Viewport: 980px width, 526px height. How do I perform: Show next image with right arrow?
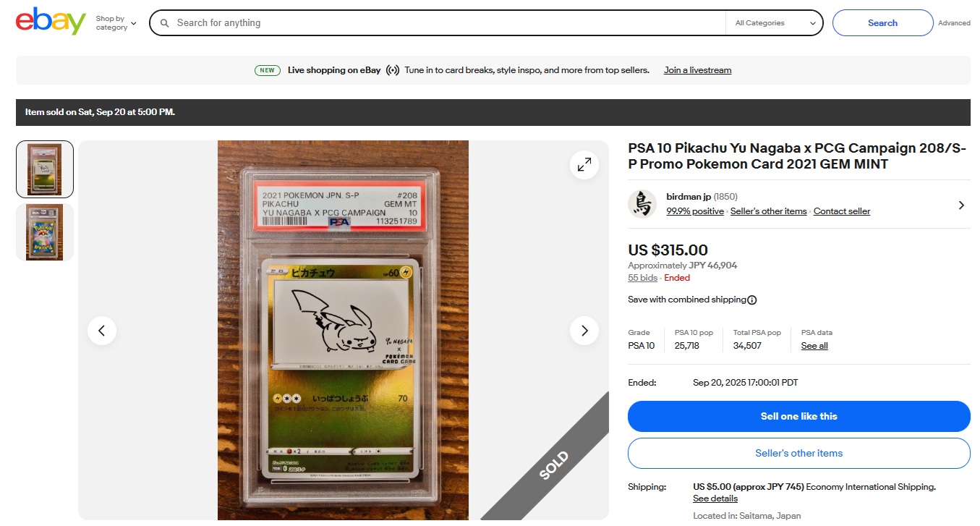pyautogui.click(x=584, y=331)
